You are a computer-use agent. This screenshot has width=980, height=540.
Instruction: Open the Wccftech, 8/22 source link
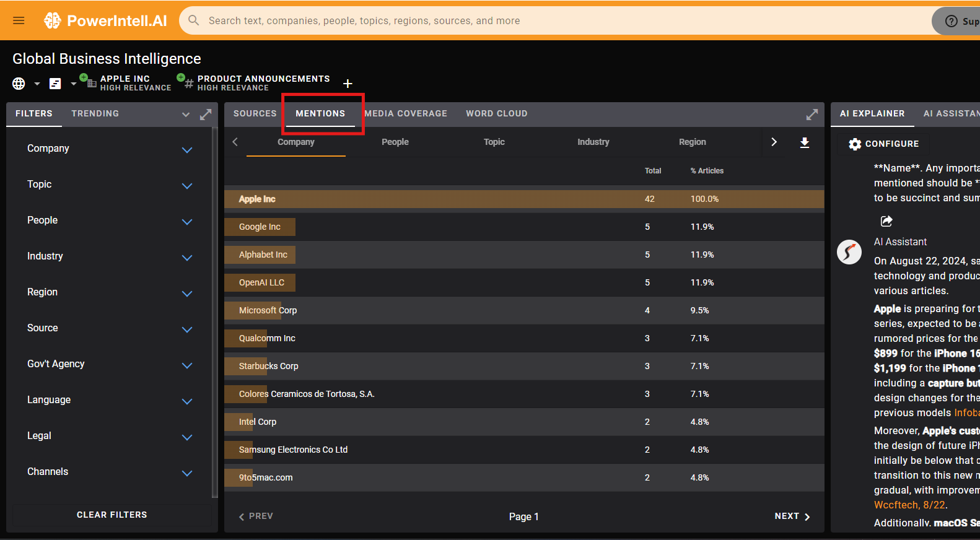click(909, 505)
